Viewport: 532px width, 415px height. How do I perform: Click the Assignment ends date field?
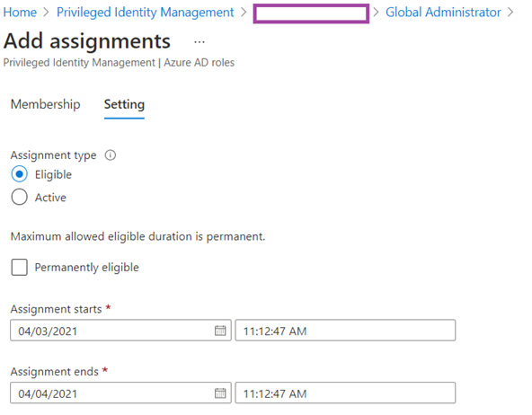pyautogui.click(x=120, y=393)
